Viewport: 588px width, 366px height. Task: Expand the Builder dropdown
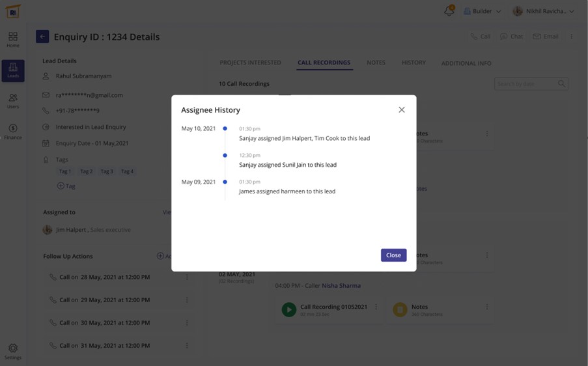[x=482, y=11]
